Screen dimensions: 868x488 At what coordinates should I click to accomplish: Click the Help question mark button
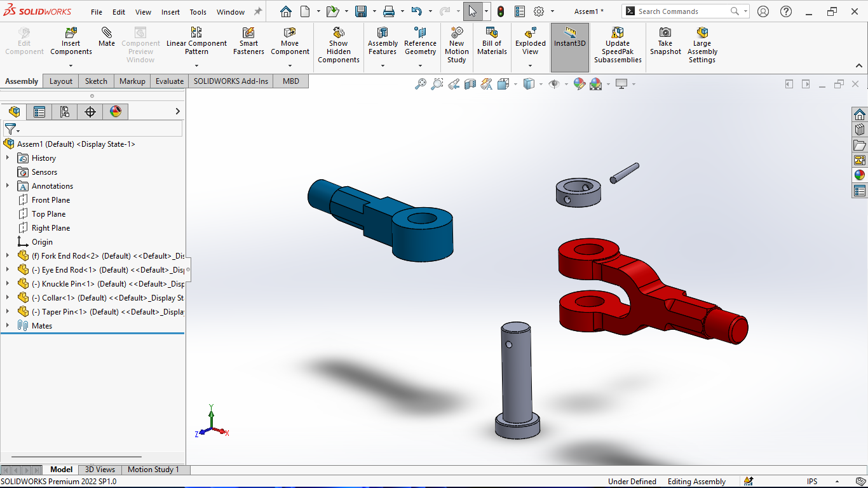(x=785, y=11)
